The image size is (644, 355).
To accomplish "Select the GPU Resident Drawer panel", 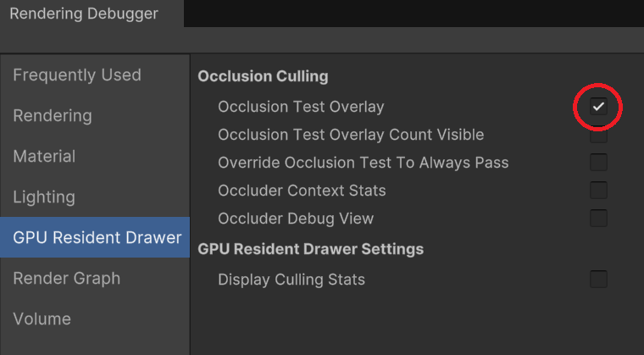I will pos(95,237).
